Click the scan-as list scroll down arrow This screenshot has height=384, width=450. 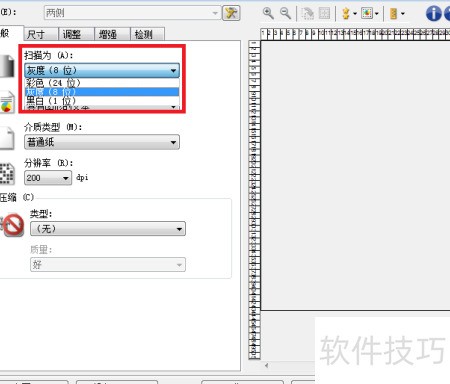pos(173,107)
